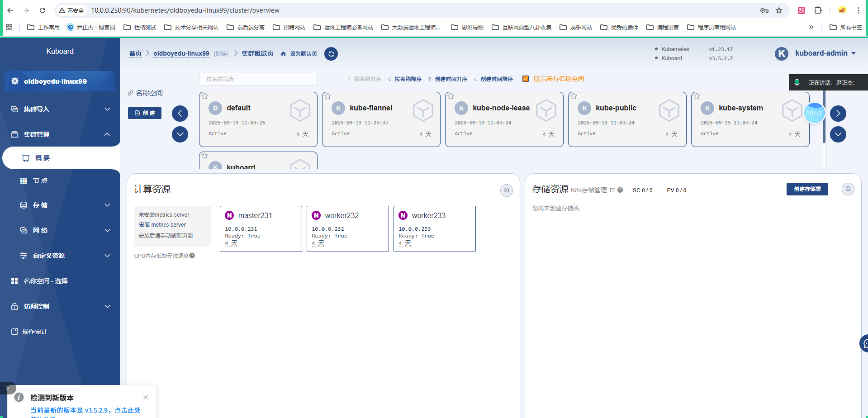Sort namespaces by 按名称降序
This screenshot has width=868, height=418.
click(x=405, y=79)
